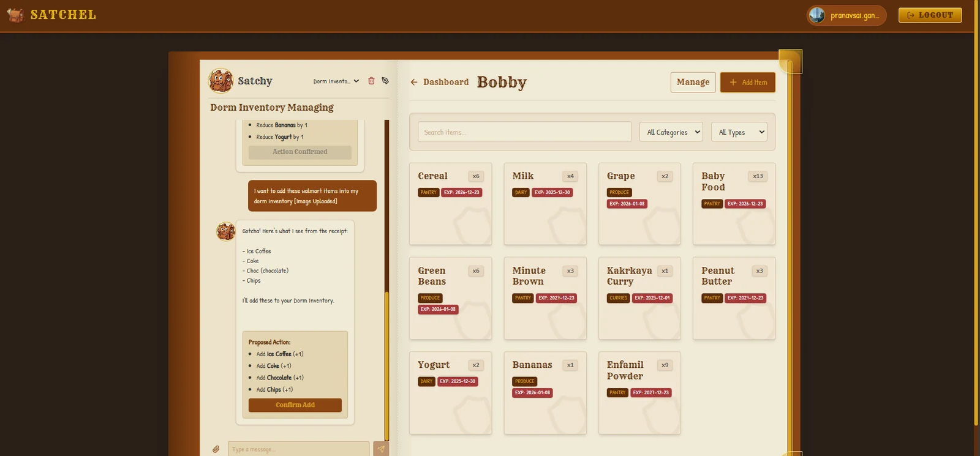Click the Satchy mascot avatar in chat header
The height and width of the screenshot is (456, 980).
(221, 81)
